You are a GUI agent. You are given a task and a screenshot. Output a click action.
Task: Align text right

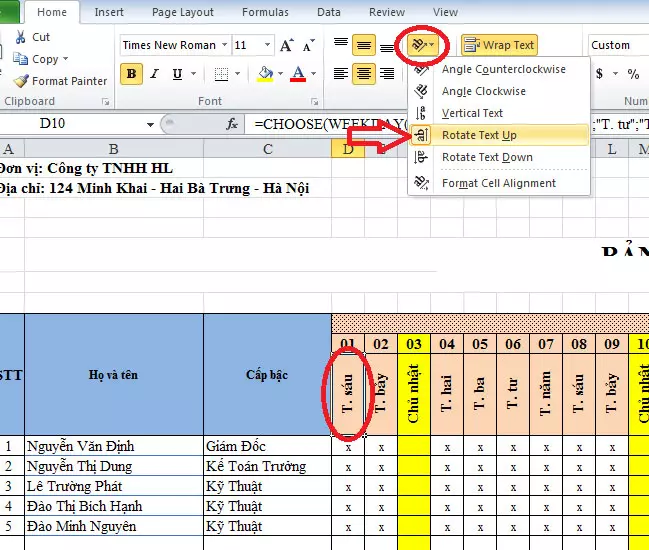387,74
